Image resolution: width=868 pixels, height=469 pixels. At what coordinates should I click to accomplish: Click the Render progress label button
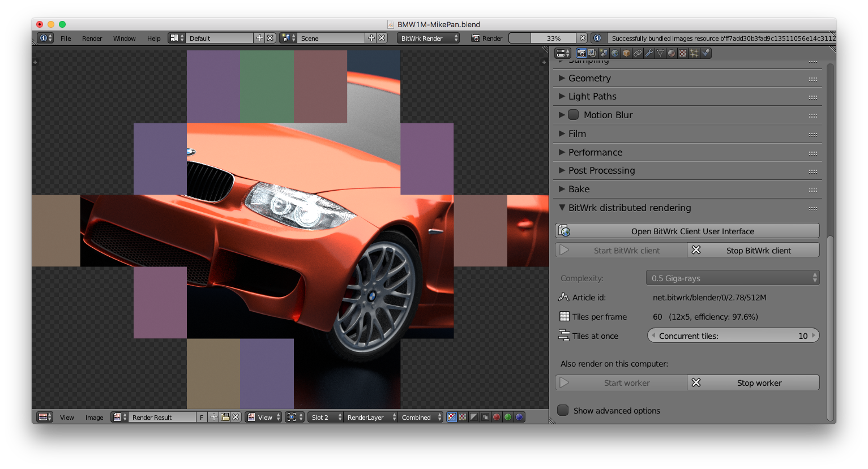click(x=487, y=38)
